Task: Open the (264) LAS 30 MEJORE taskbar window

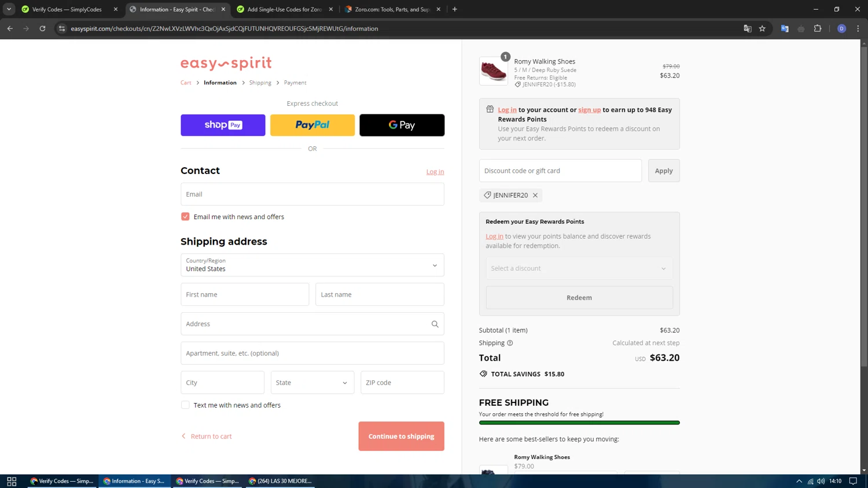Action: [x=280, y=481]
